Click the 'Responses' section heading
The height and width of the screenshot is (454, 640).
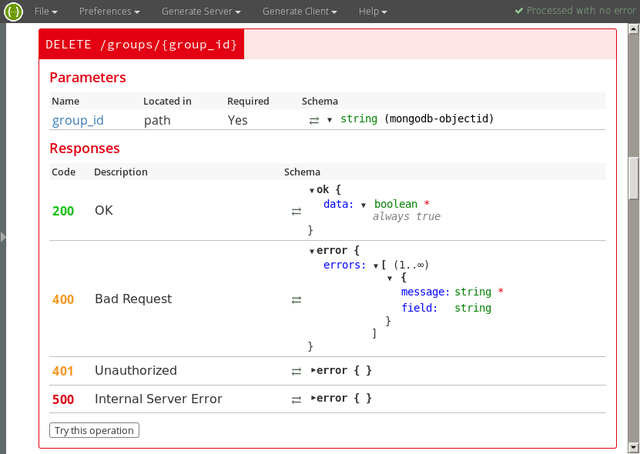84,148
